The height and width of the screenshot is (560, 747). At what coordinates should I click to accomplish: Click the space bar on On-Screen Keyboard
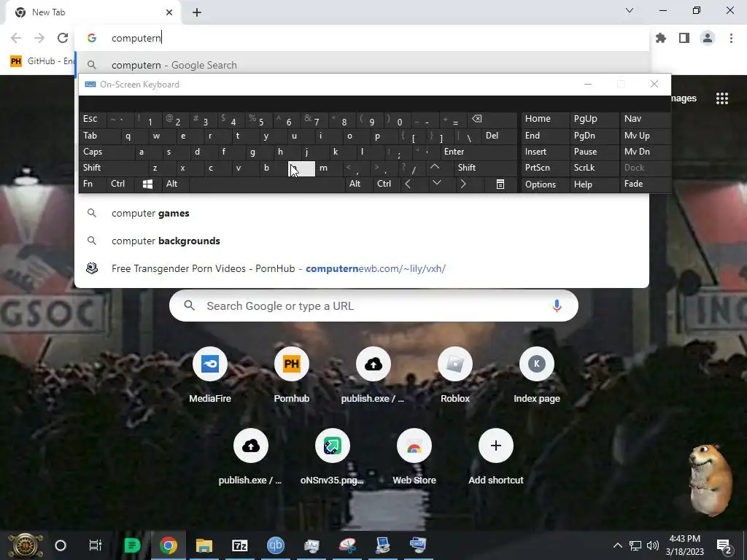tap(267, 184)
